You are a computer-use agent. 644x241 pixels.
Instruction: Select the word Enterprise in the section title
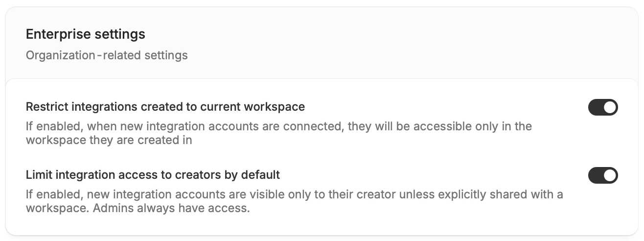[x=56, y=34]
